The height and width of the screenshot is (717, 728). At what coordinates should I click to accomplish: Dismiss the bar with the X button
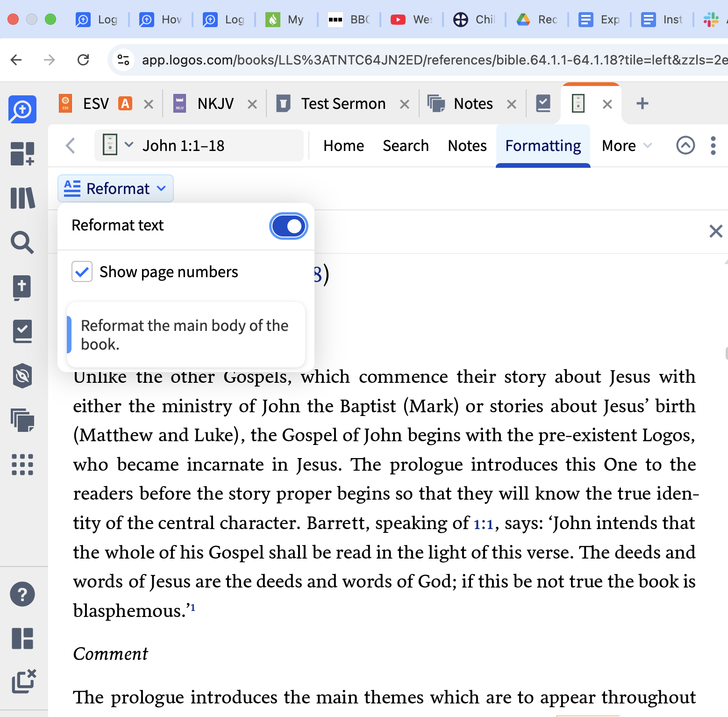(716, 231)
